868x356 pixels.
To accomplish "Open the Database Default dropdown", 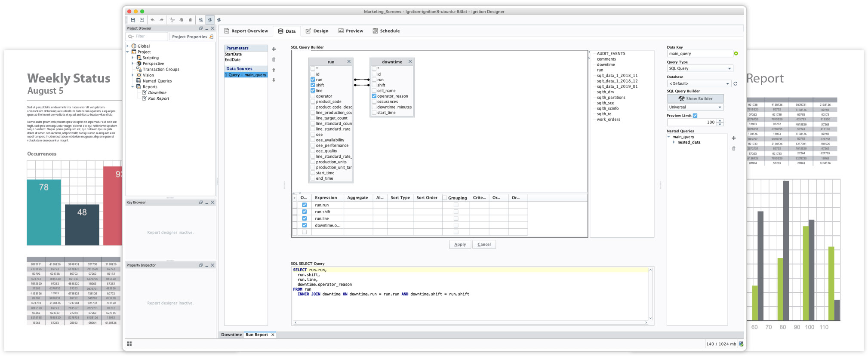I will tap(699, 83).
